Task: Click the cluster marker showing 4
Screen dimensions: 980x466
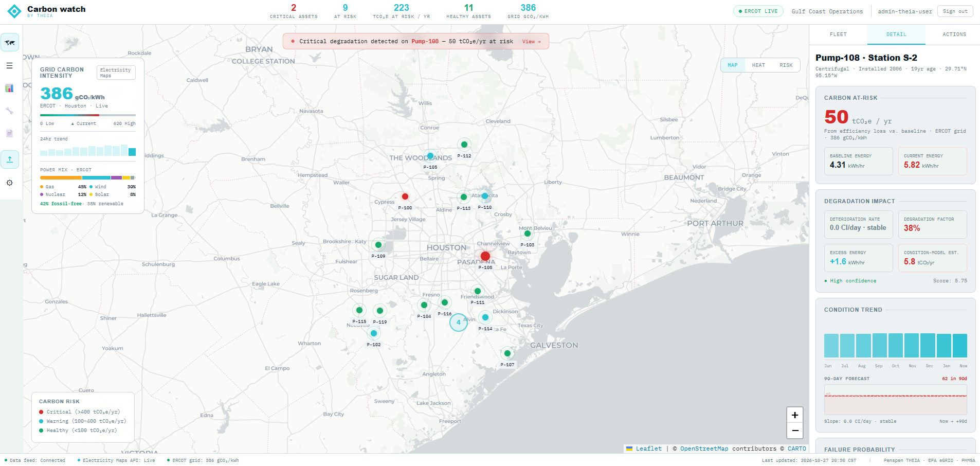Action: pos(459,322)
